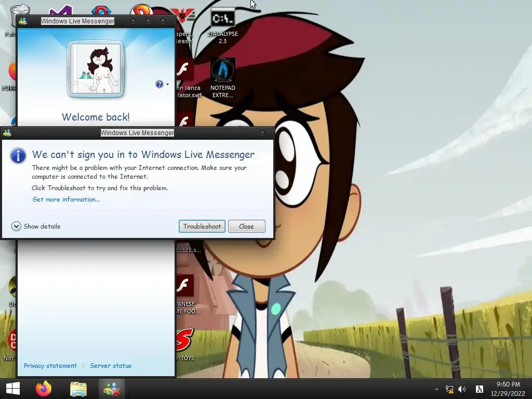Select the red S icon labeled YTOYS
Image resolution: width=532 pixels, height=399 pixels.
click(185, 344)
